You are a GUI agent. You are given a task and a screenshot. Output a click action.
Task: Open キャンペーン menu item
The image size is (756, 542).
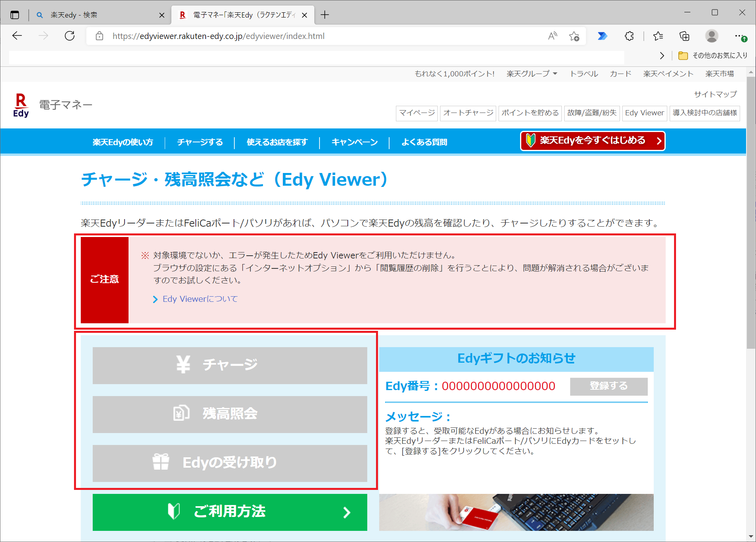355,142
